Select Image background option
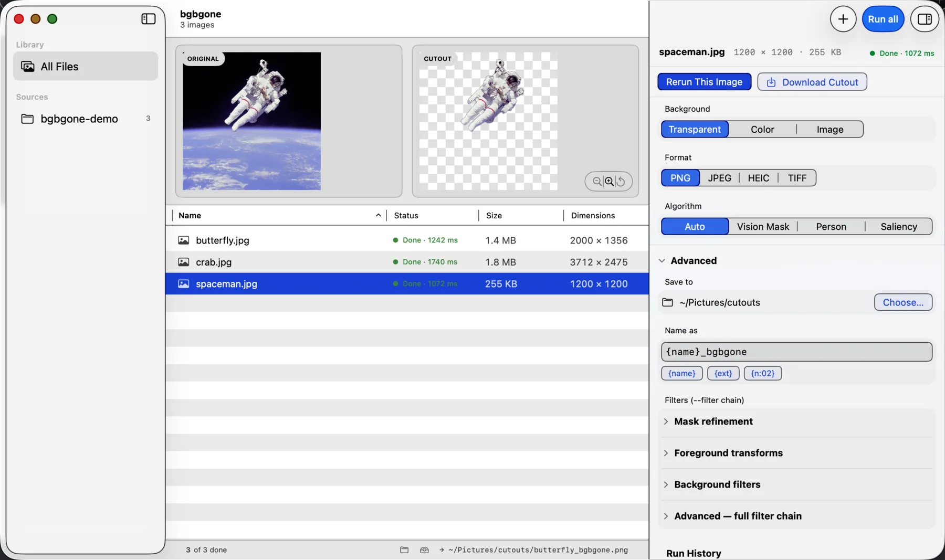 pyautogui.click(x=829, y=129)
